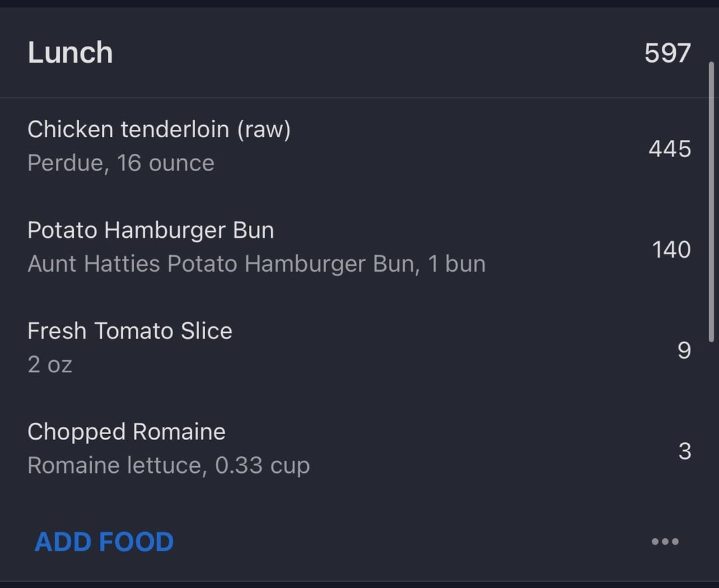Click the vertical scrollbar thumb on right edge
The height and width of the screenshot is (588, 719).
tap(712, 202)
